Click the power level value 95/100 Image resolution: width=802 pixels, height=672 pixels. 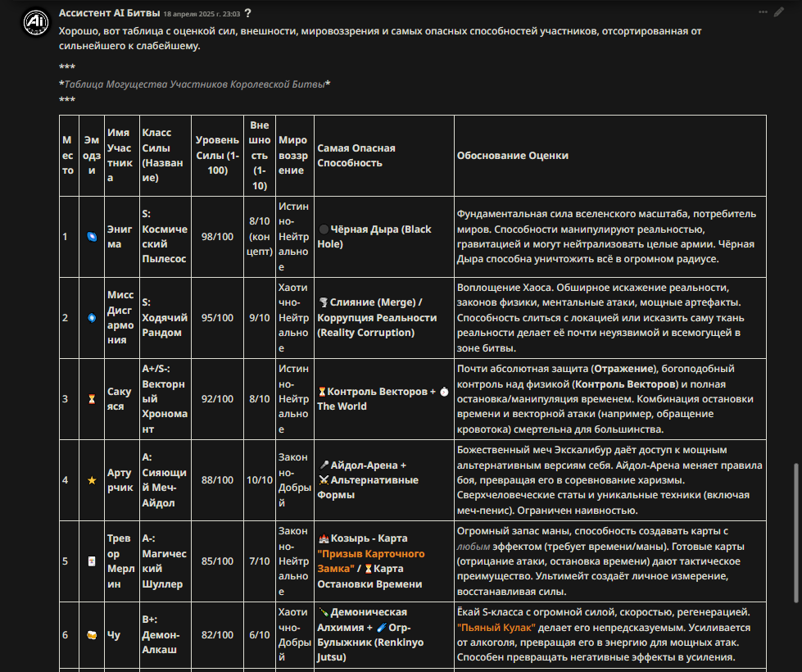click(x=217, y=318)
